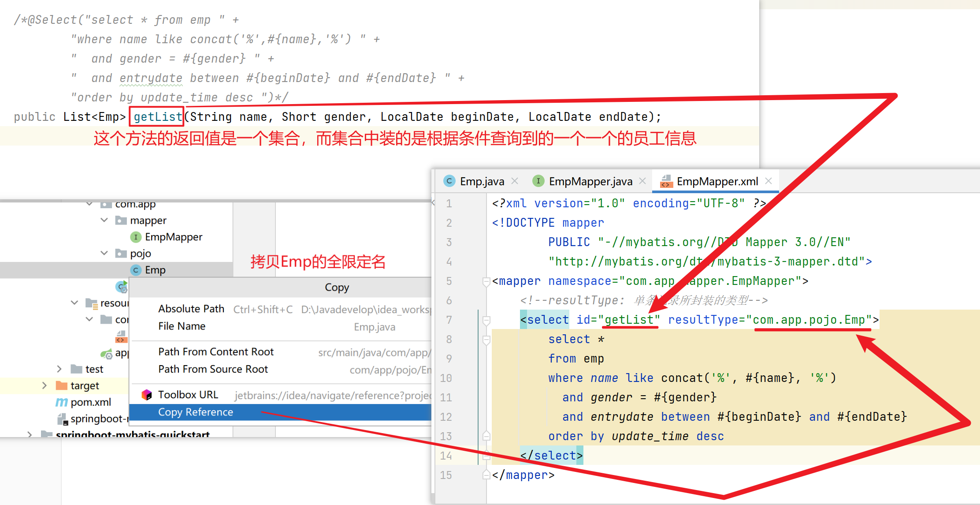980x505 pixels.
Task: Collapse the pojo package folder
Action: tap(104, 253)
